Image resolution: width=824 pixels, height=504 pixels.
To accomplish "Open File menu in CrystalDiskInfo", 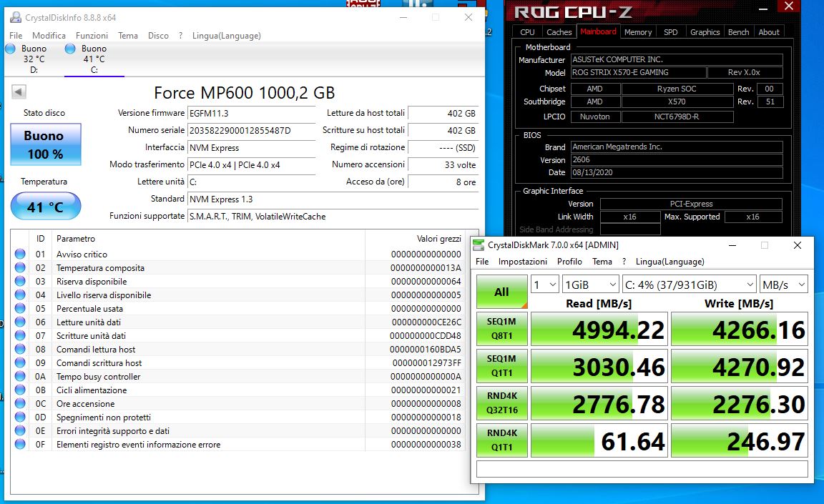I will click(16, 36).
